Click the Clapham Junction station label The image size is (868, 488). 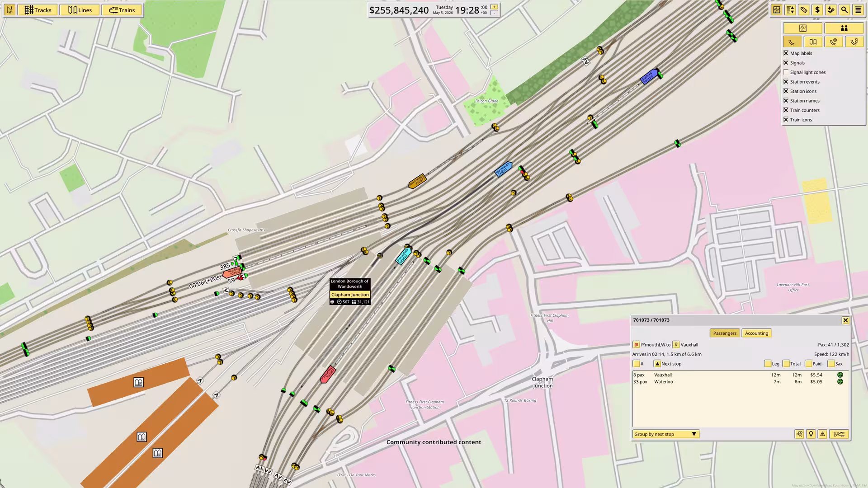[350, 295]
